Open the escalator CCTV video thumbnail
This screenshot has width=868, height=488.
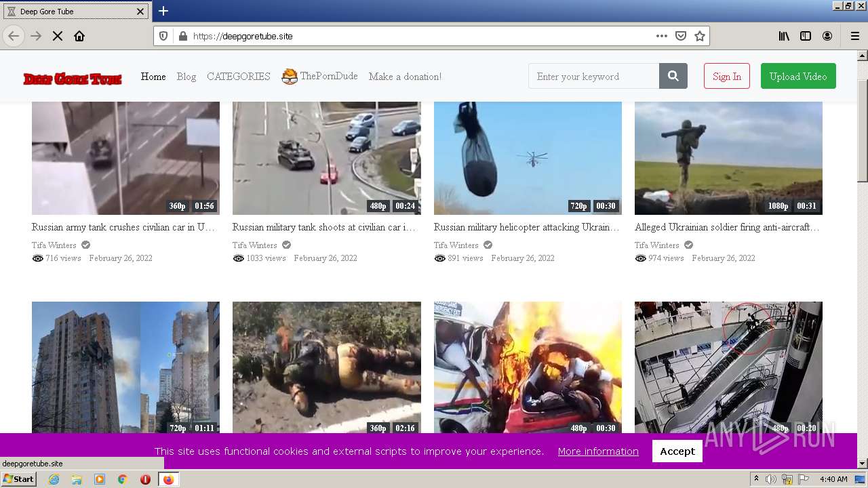click(728, 367)
